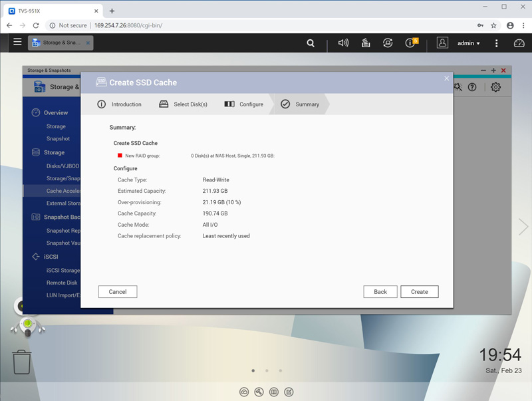Click the user profile avatar icon
The height and width of the screenshot is (401, 532).
[x=442, y=43]
